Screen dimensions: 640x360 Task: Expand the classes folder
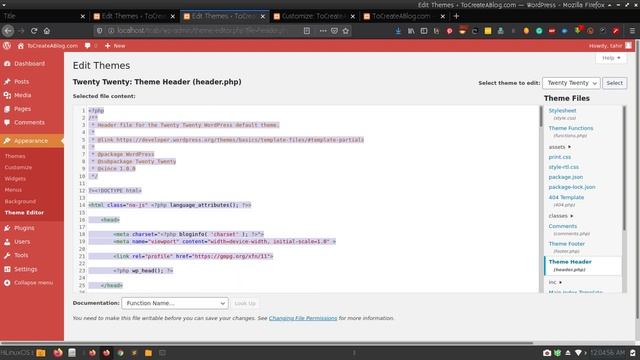(x=561, y=216)
